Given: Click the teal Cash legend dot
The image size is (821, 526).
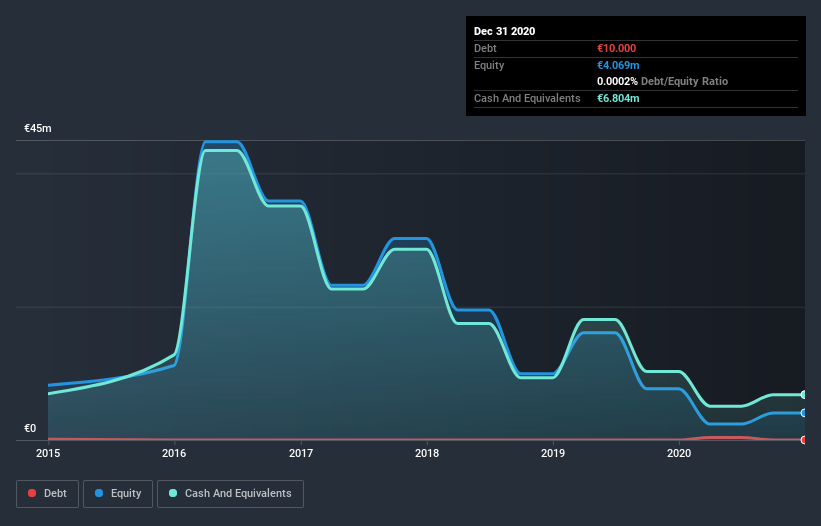Looking at the screenshot, I should 173,493.
